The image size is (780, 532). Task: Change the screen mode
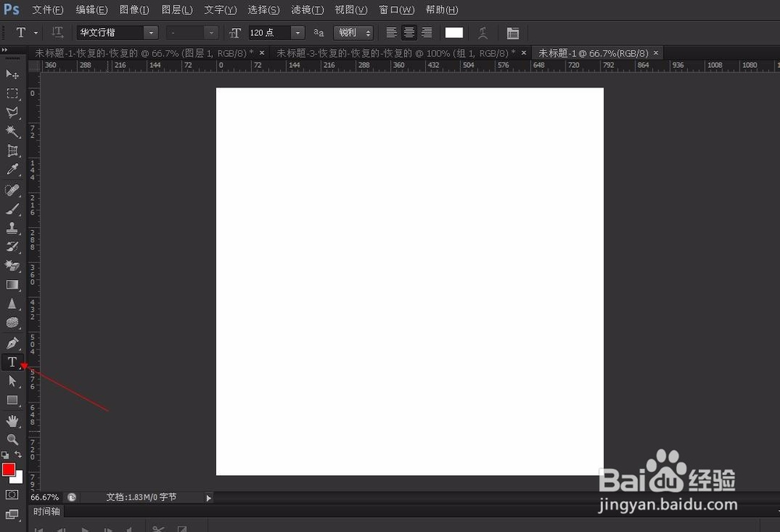[x=12, y=514]
